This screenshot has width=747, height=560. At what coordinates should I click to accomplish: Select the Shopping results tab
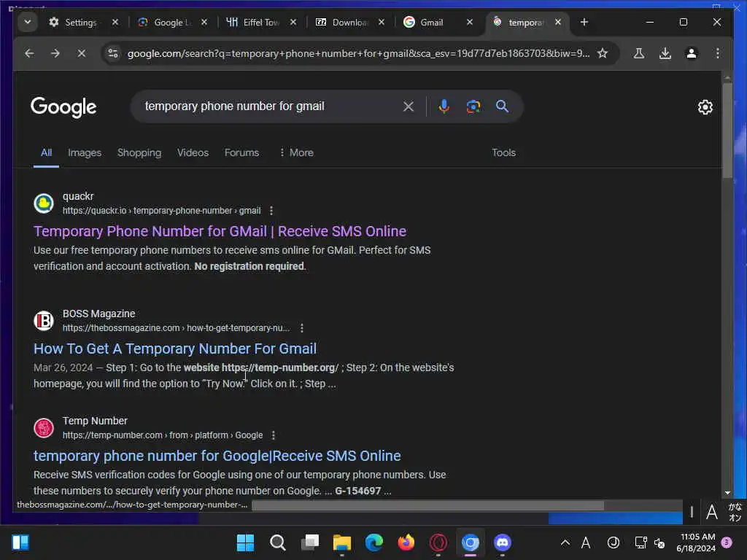(x=139, y=152)
